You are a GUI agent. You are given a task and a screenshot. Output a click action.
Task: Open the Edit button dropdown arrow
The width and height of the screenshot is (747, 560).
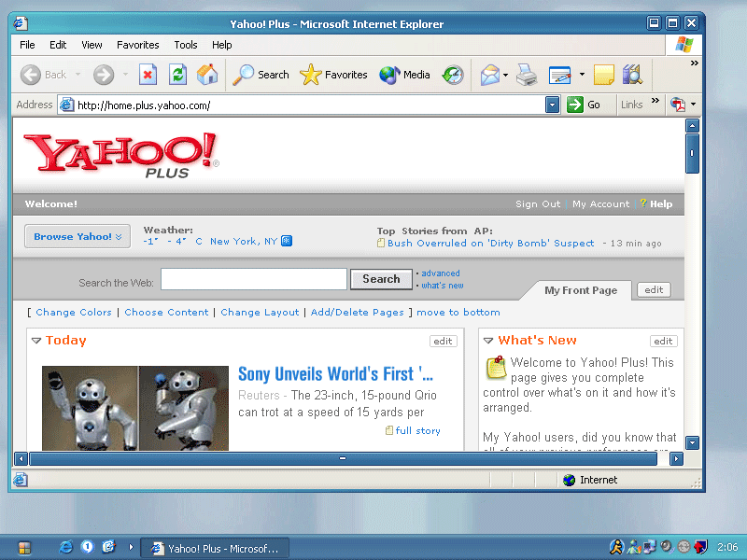[x=582, y=75]
